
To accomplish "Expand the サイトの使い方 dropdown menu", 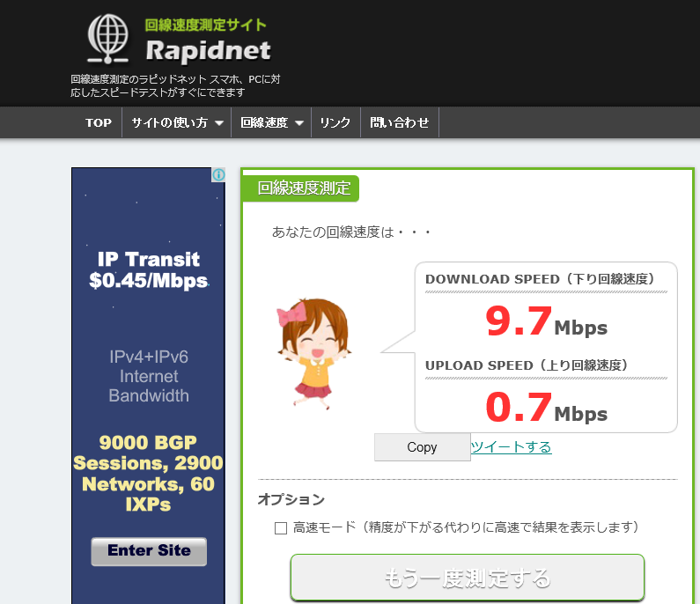I will pos(177,122).
